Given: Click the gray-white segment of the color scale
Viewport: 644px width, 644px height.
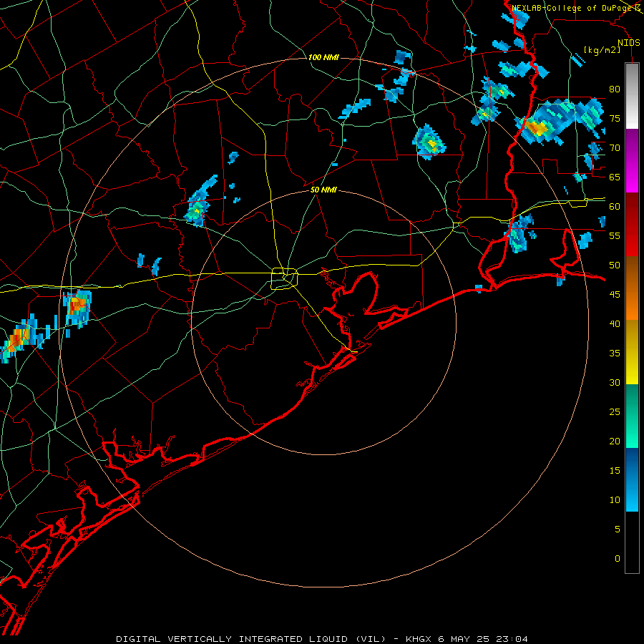Looking at the screenshot, I should [632, 96].
